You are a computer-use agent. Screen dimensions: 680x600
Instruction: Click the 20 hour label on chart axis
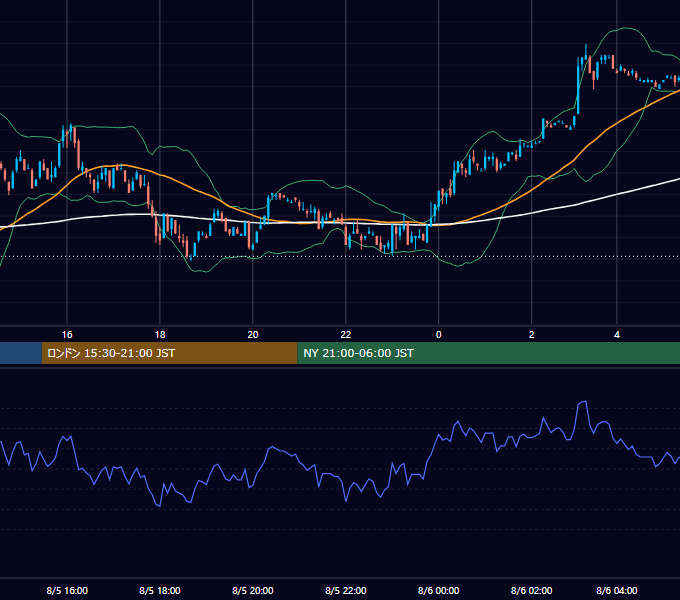click(x=253, y=335)
